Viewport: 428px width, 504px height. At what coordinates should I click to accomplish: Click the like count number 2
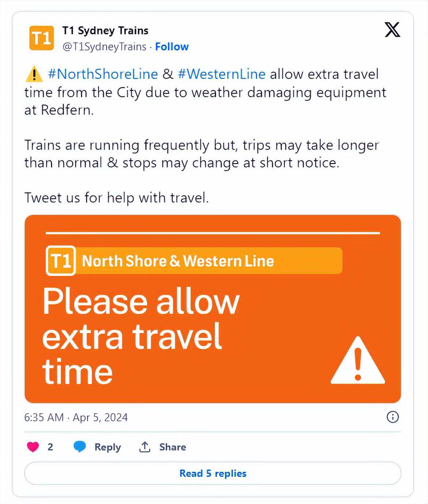coord(50,447)
